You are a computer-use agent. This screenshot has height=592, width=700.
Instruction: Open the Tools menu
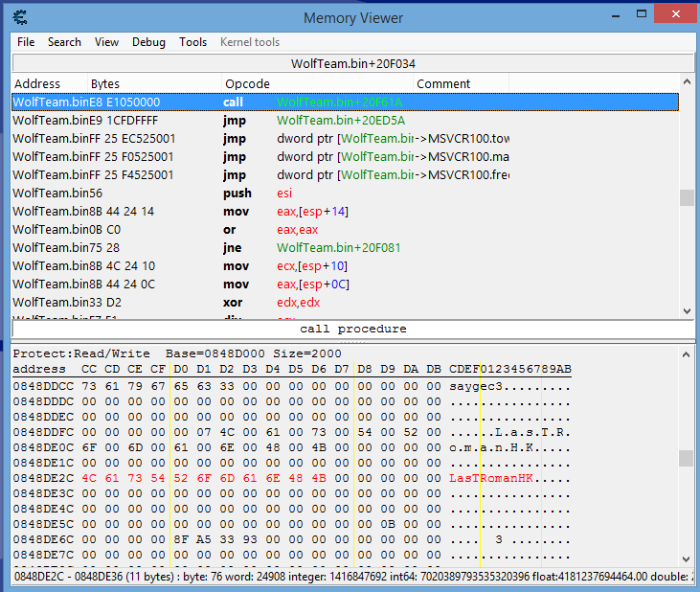pos(192,42)
